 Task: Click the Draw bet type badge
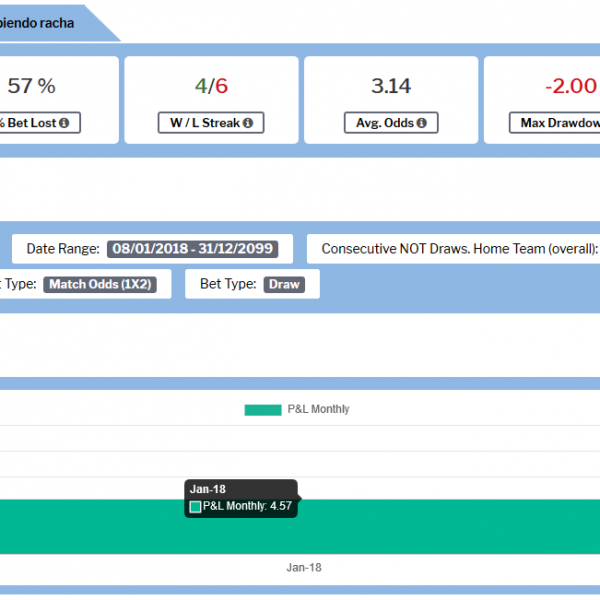[284, 284]
